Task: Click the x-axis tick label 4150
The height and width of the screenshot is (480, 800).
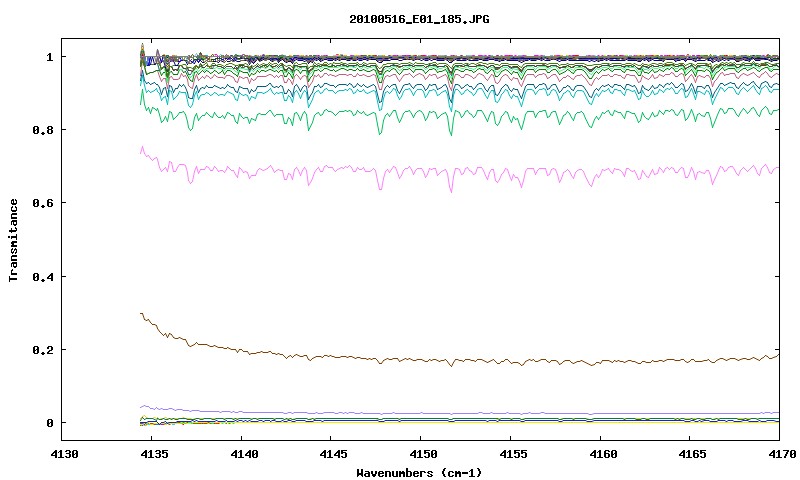Action: [x=423, y=453]
